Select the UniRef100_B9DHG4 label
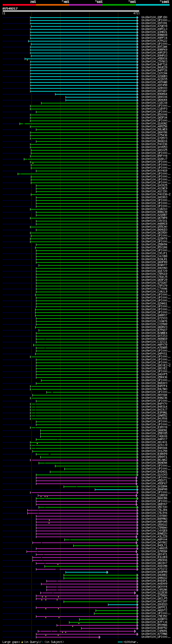172x644 pixels. point(154,94)
